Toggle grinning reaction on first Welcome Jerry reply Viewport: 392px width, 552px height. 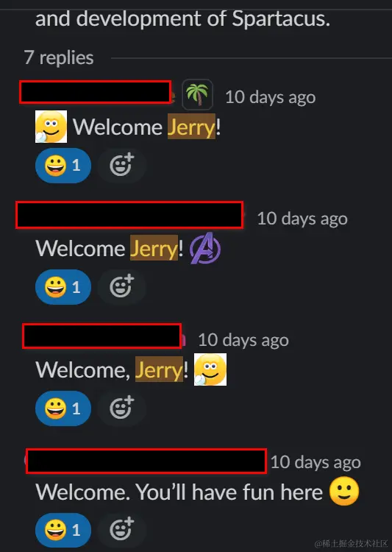[x=63, y=166]
